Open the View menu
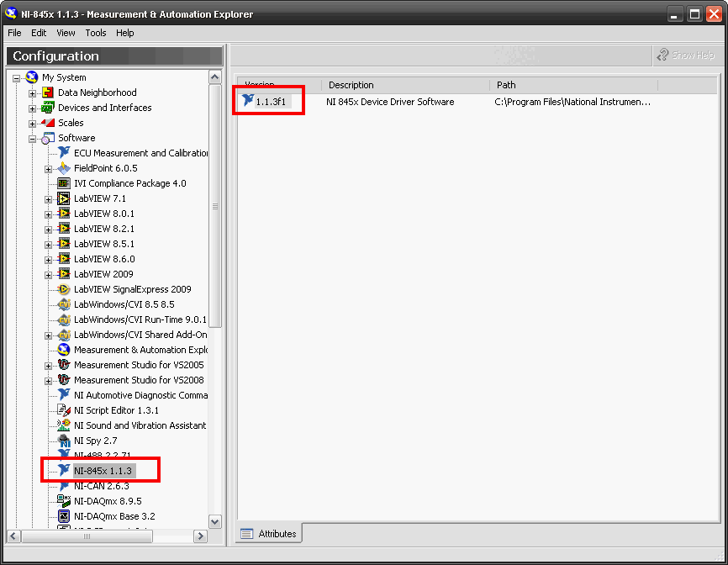 [x=66, y=33]
